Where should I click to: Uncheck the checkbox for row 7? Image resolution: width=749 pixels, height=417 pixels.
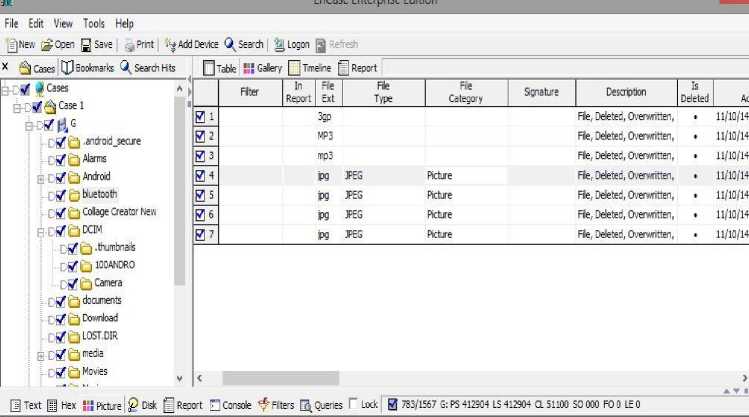[200, 235]
